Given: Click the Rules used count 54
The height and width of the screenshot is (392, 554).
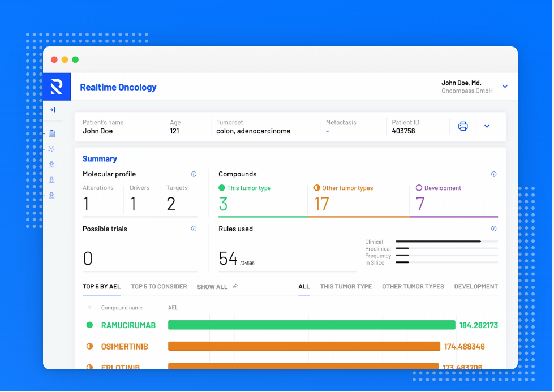Looking at the screenshot, I should (228, 258).
